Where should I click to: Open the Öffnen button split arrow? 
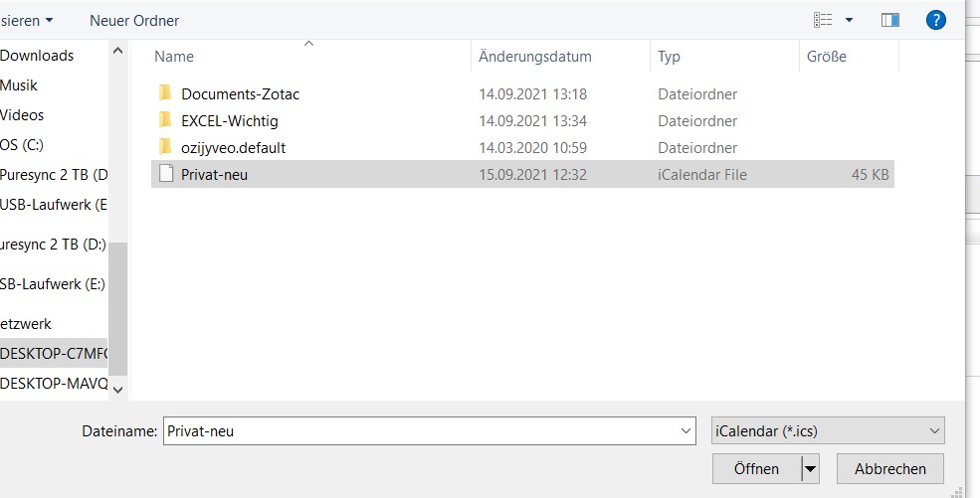pos(811,468)
